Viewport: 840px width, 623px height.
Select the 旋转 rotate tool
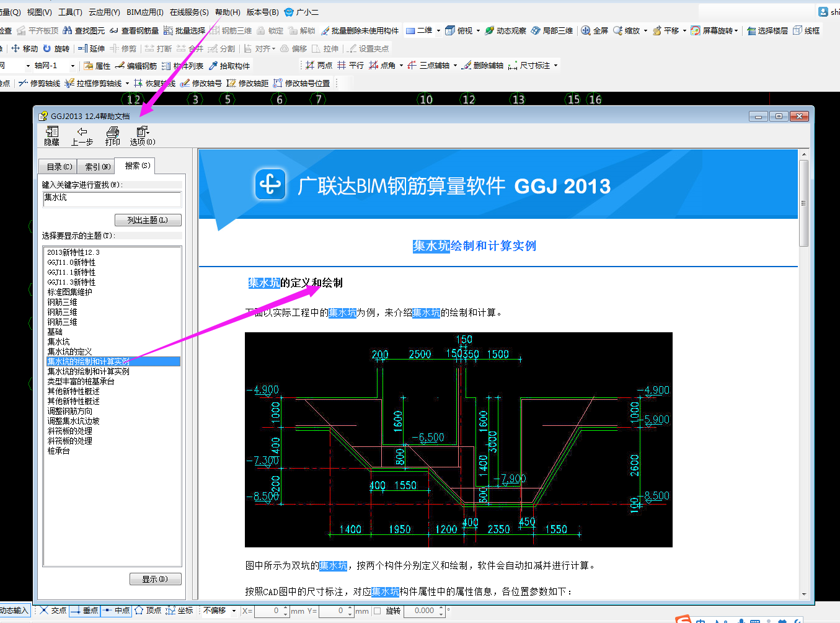pyautogui.click(x=56, y=48)
